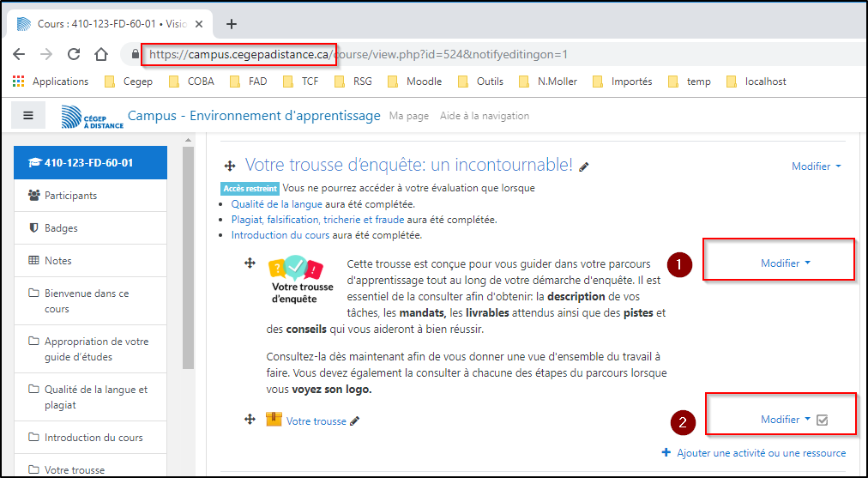Screen dimensions: 868x478
Task: Open the section-level Modifier dropdown
Action: pos(816,166)
